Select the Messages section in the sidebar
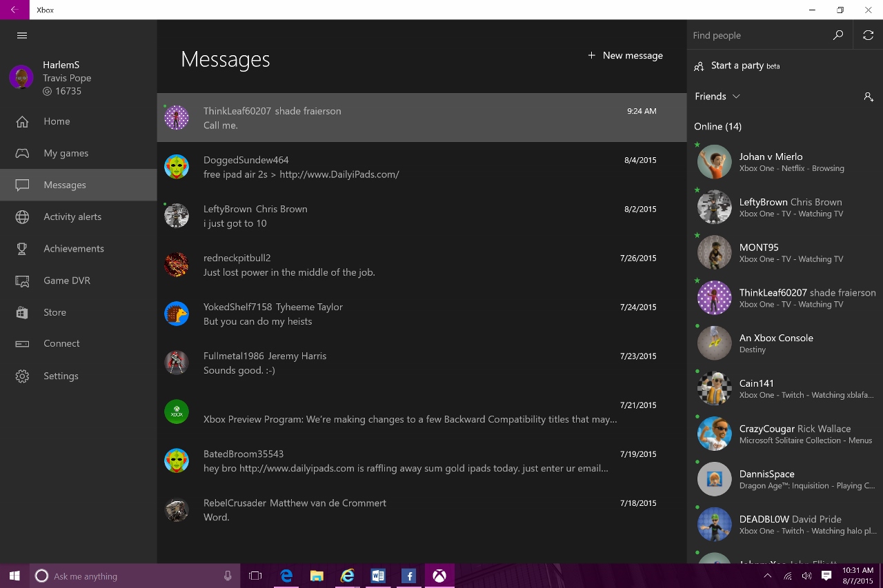 point(64,185)
